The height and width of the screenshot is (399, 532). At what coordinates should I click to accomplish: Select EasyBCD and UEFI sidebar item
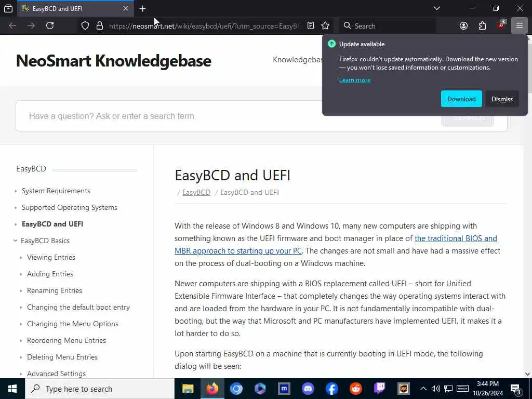(x=52, y=224)
